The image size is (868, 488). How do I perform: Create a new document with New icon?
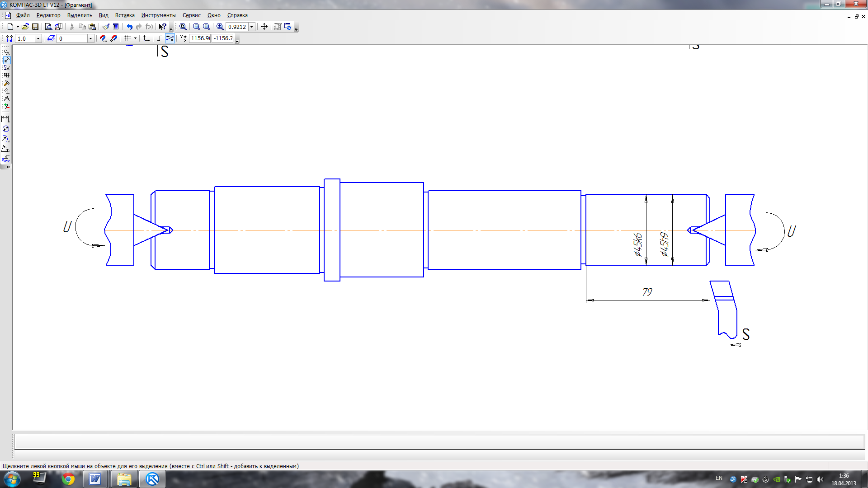10,27
